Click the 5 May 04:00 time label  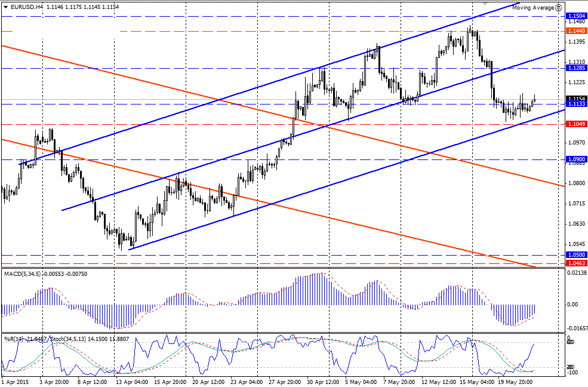[x=361, y=382]
